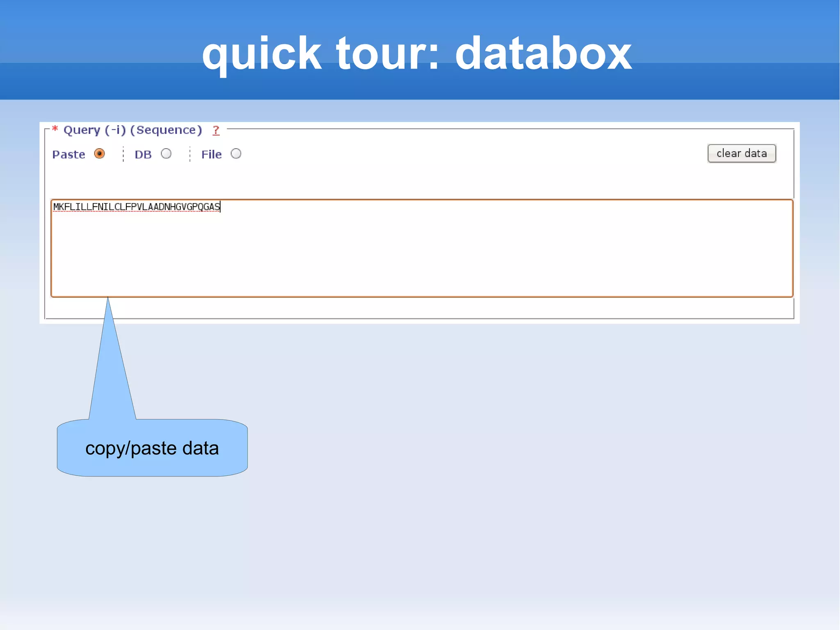Select the Paste radio button
Viewport: 840px width, 630px height.
click(99, 153)
